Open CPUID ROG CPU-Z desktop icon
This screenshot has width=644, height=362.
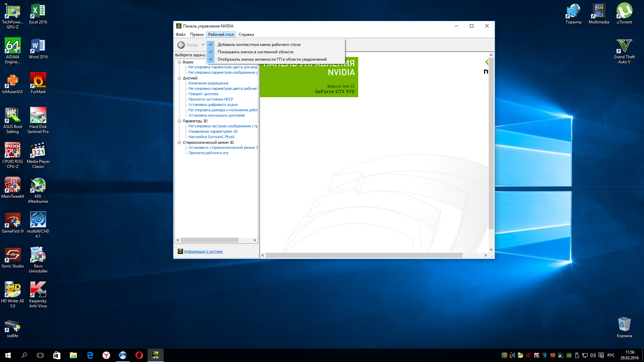[x=12, y=150]
